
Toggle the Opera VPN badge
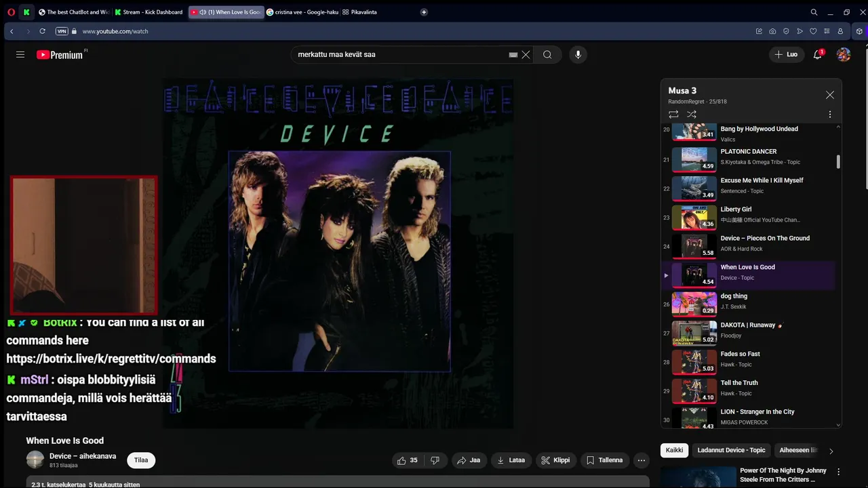(62, 31)
